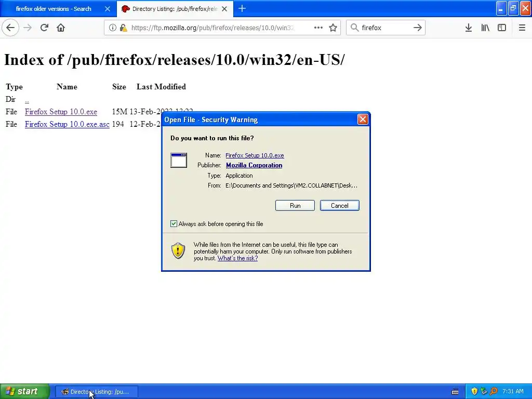Submit search with the go arrow
532x399 pixels.
point(418,28)
